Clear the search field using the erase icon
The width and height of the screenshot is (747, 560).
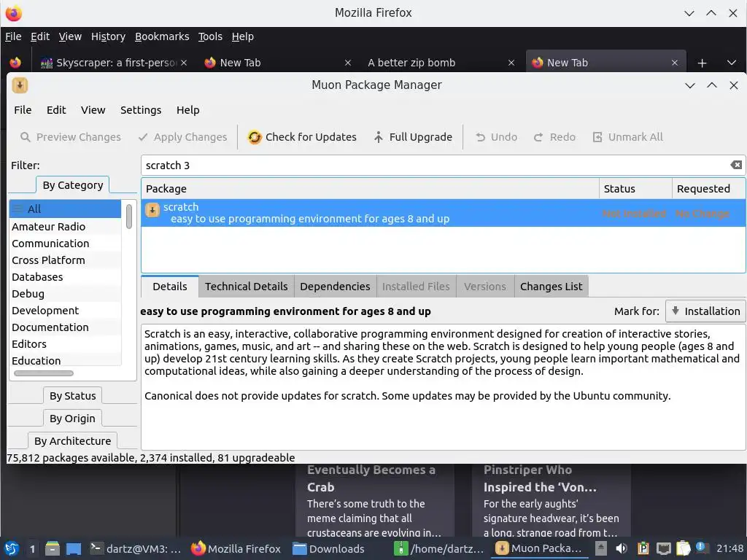pyautogui.click(x=736, y=165)
